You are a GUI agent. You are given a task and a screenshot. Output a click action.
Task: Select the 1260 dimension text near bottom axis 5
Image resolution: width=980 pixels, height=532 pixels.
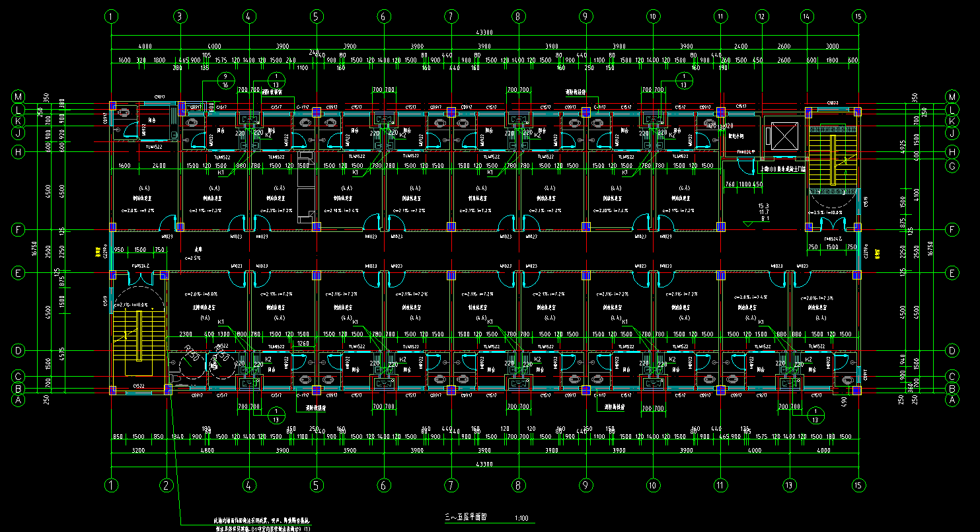point(303,343)
